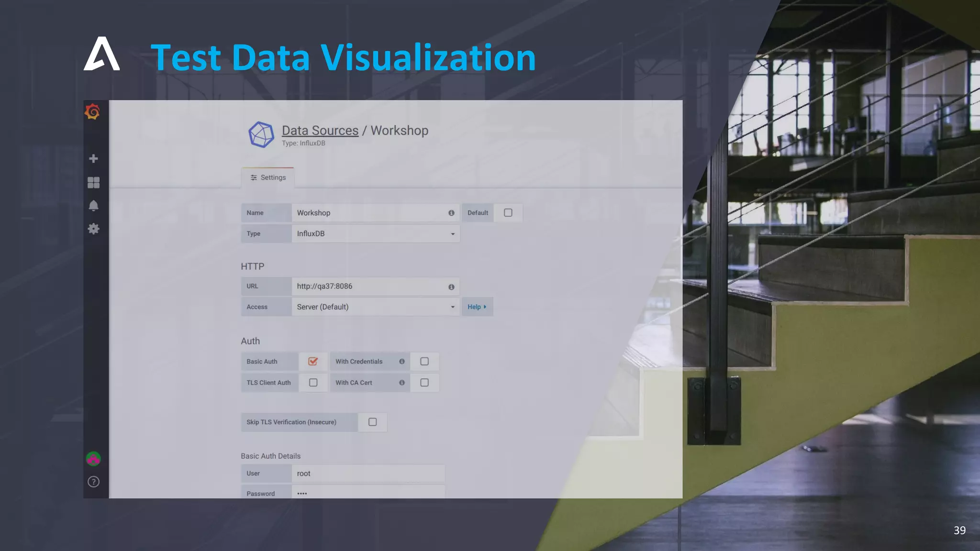980x551 pixels.
Task: Open the Data Sources breadcrumb link
Action: [x=320, y=131]
